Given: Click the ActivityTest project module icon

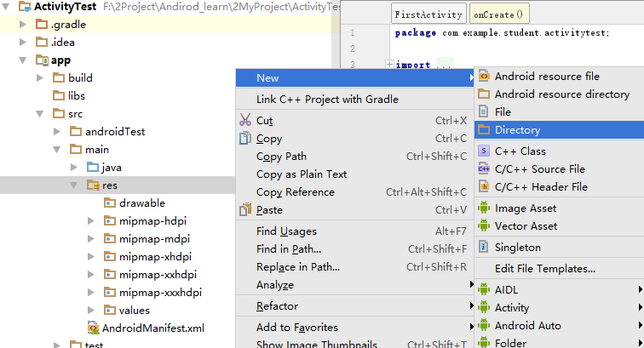Looking at the screenshot, I should tap(25, 7).
